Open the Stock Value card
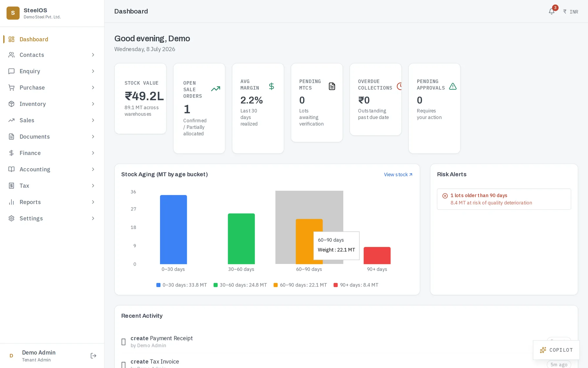Screen dimensions: 588x368 coord(140,98)
